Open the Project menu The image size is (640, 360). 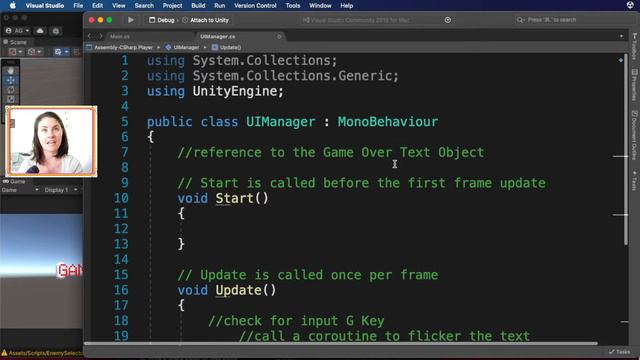click(172, 6)
